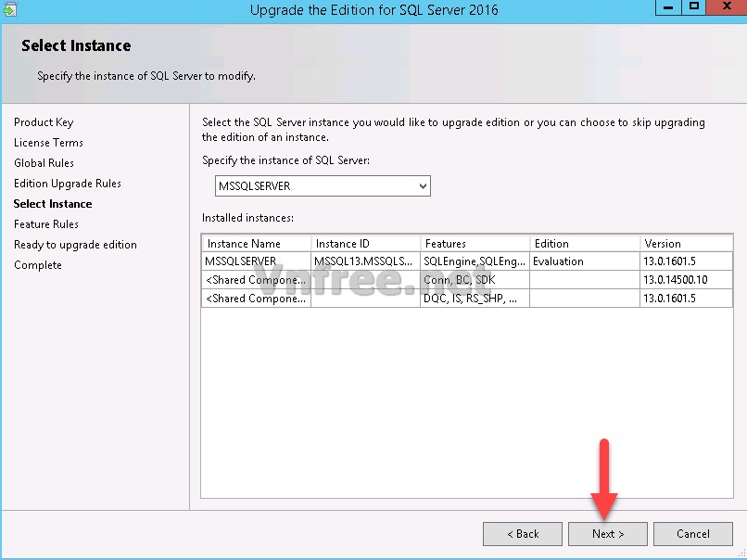Viewport: 747px width, 560px height.
Task: Click the Next > button
Action: pyautogui.click(x=607, y=534)
